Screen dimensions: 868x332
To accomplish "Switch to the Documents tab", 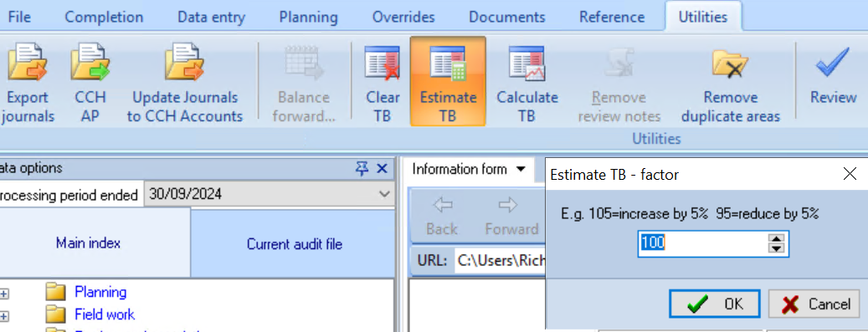I will 507,18.
